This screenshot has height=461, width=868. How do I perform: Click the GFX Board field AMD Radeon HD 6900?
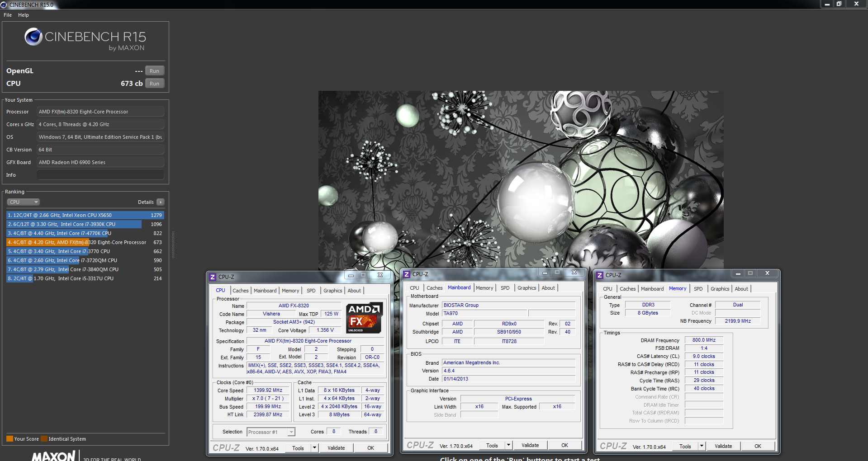[100, 162]
